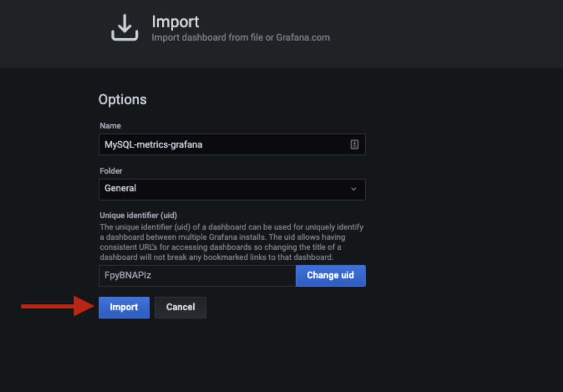Viewport: 563px width, 392px height.
Task: Click the Unique identifier (uid) label
Action: pos(138,216)
